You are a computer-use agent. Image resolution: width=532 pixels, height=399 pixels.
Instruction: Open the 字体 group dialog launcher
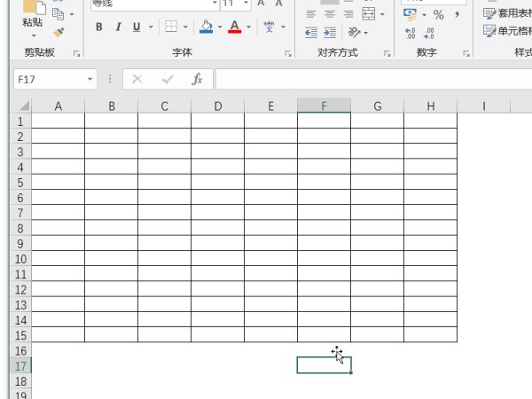pos(288,53)
